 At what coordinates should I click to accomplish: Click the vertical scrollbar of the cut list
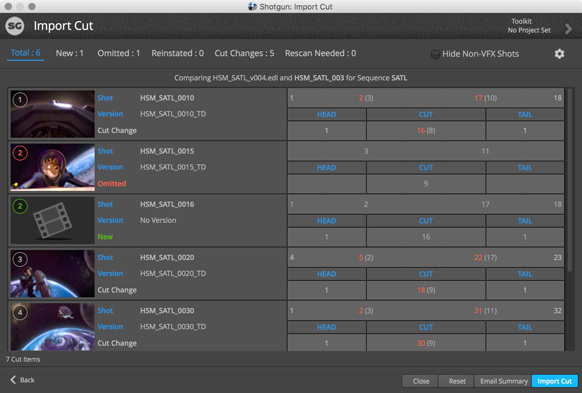click(570, 179)
